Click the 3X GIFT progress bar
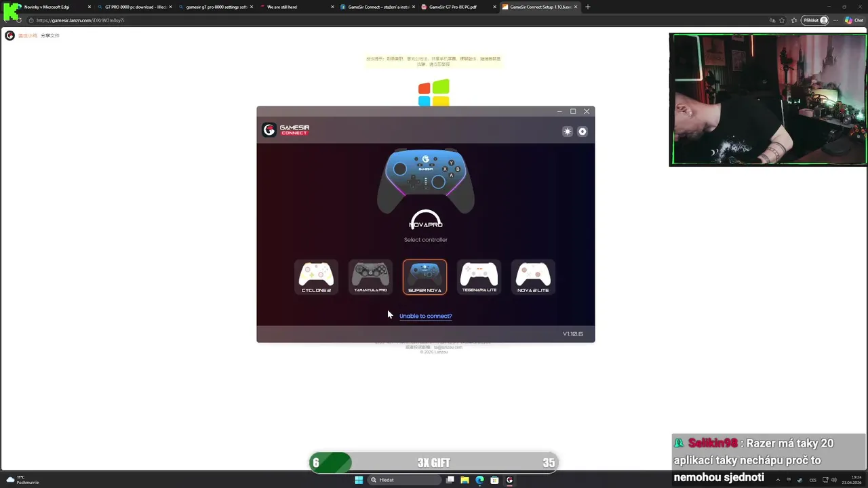 click(433, 462)
